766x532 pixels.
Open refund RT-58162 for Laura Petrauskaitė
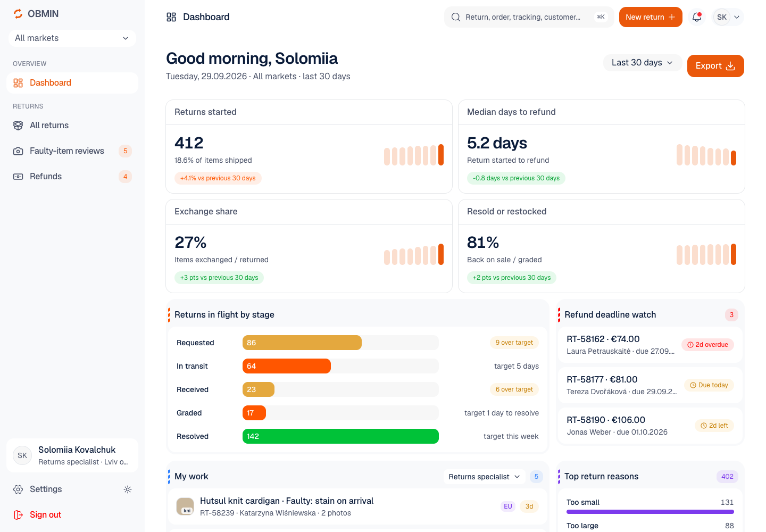pos(650,345)
